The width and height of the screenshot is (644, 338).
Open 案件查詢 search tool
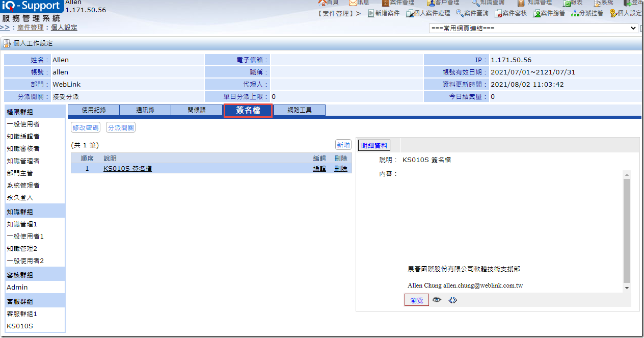coord(472,13)
